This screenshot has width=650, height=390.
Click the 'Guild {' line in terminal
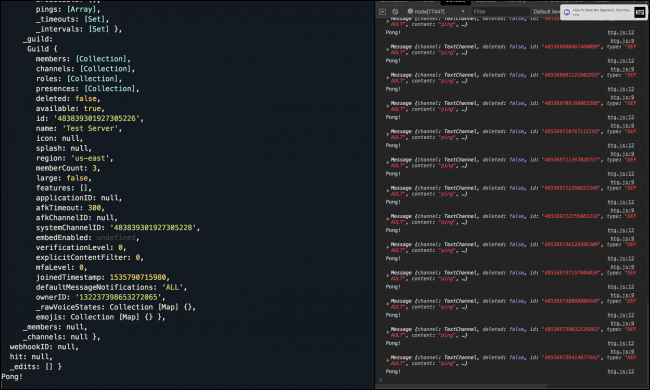click(x=42, y=49)
